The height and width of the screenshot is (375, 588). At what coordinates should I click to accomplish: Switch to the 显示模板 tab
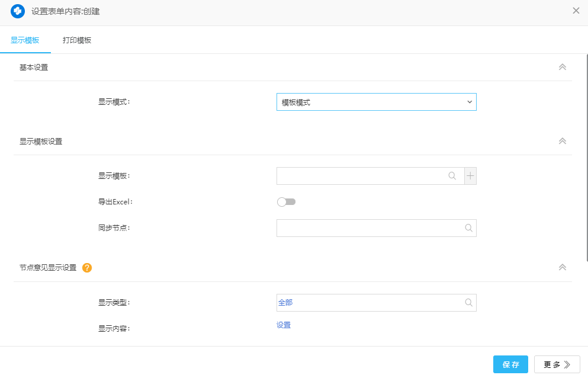tap(25, 40)
